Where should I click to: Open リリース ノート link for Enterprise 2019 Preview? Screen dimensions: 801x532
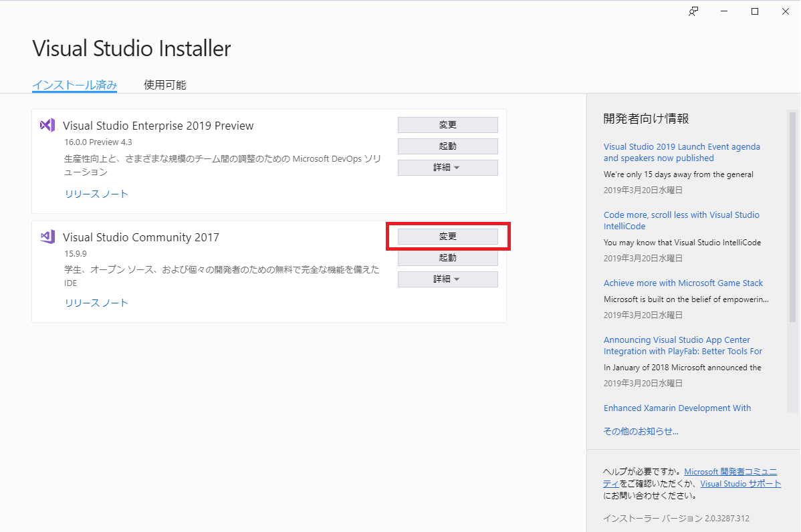click(x=96, y=194)
